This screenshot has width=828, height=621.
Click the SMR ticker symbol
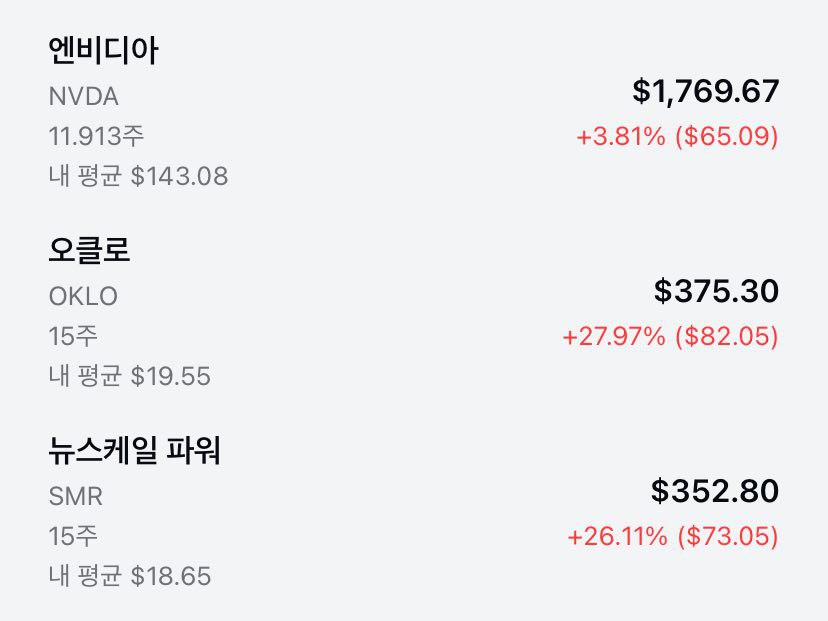(76, 496)
